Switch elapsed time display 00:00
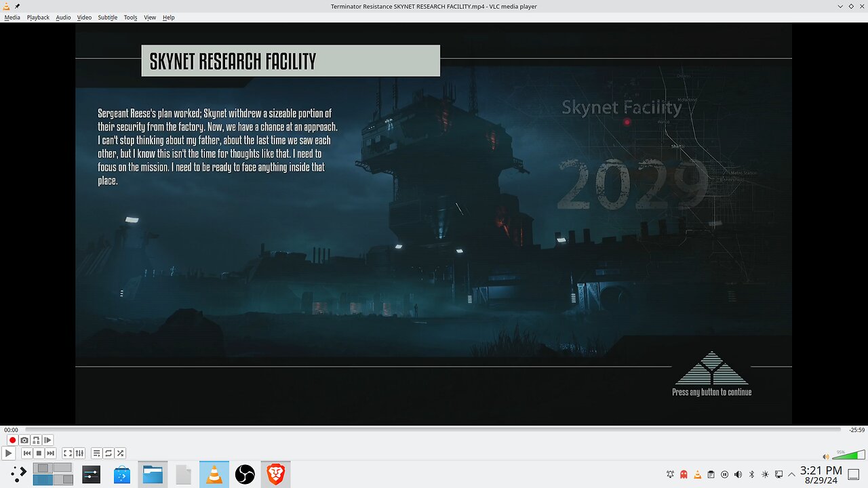This screenshot has height=488, width=868. click(x=11, y=430)
